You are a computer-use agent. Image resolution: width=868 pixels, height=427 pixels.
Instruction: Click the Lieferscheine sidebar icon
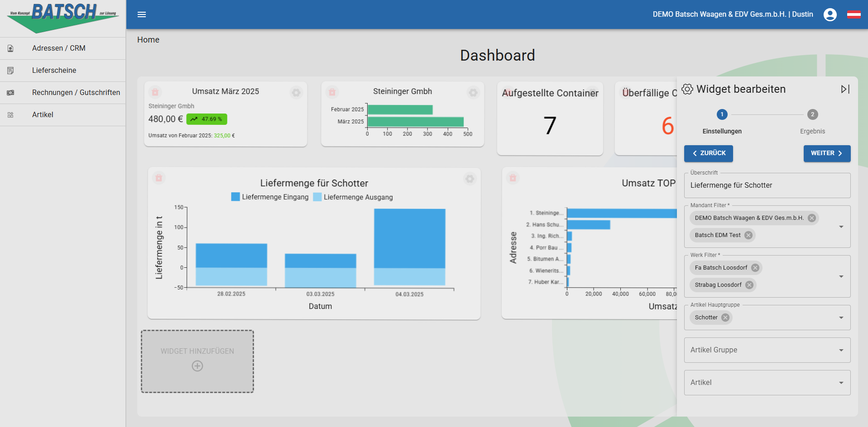[x=10, y=71]
